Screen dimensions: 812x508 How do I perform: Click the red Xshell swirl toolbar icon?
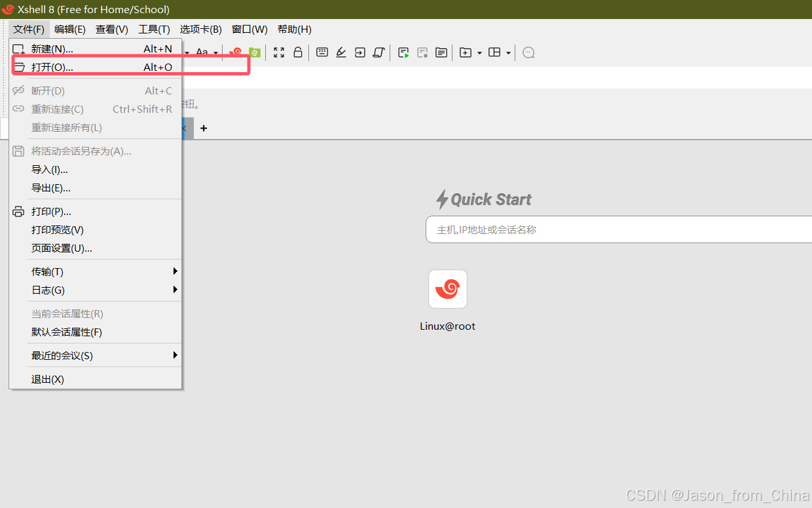click(235, 52)
